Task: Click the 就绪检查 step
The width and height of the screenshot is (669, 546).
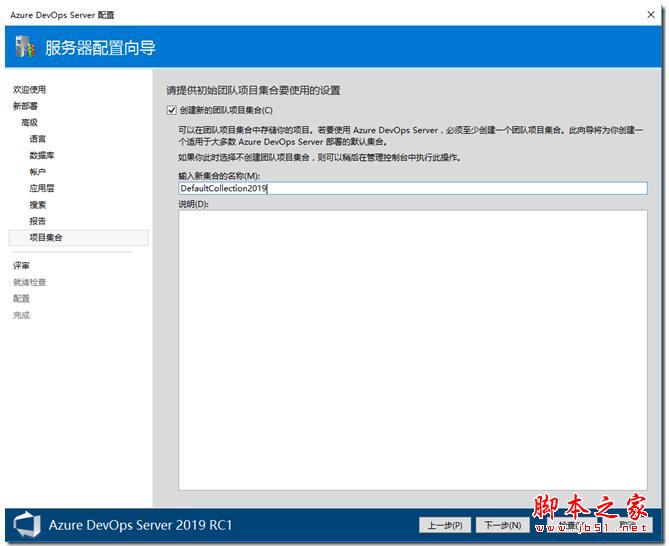Action: (29, 282)
